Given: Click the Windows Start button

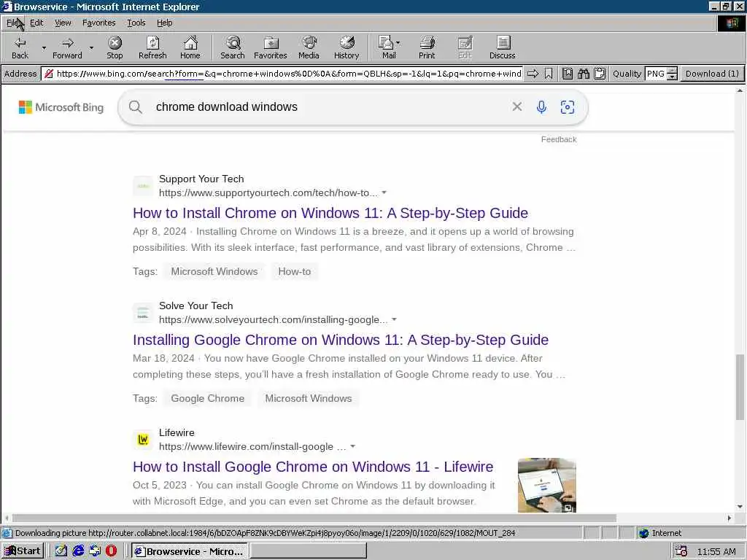Looking at the screenshot, I should [x=23, y=551].
